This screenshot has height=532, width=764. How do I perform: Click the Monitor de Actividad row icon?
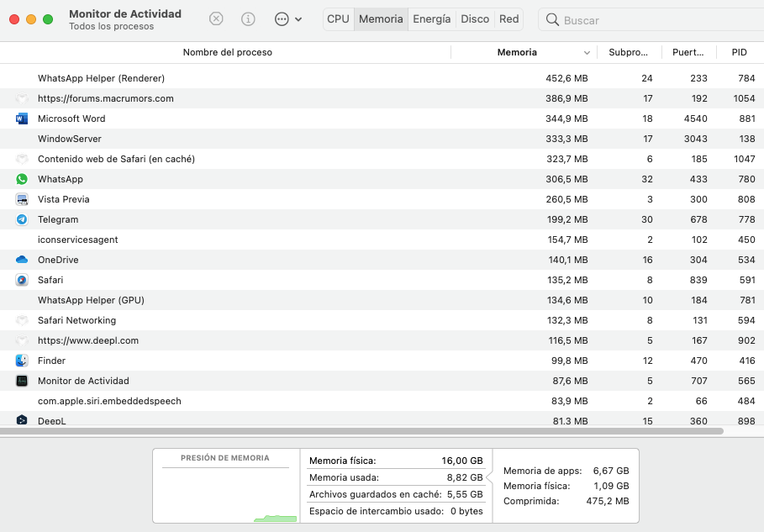click(22, 381)
